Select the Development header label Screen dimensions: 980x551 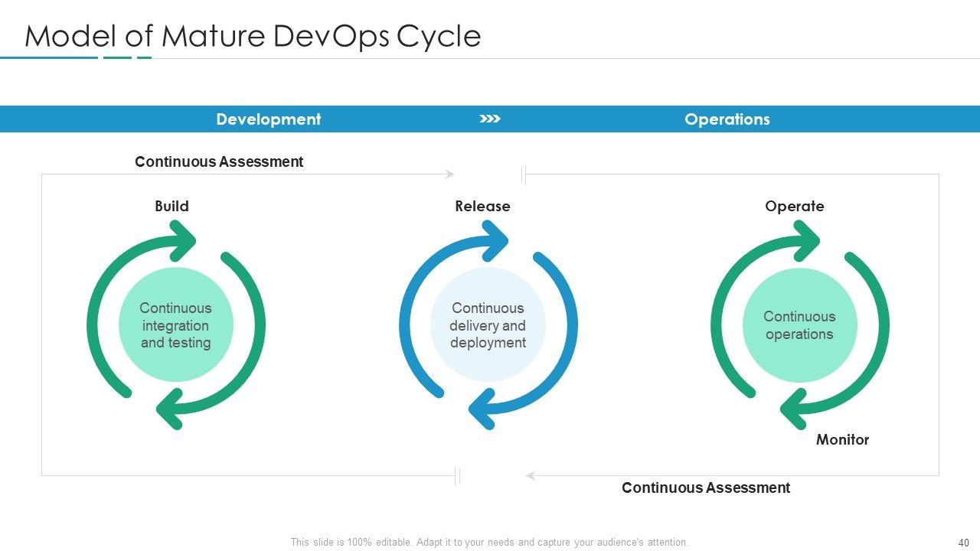click(268, 119)
